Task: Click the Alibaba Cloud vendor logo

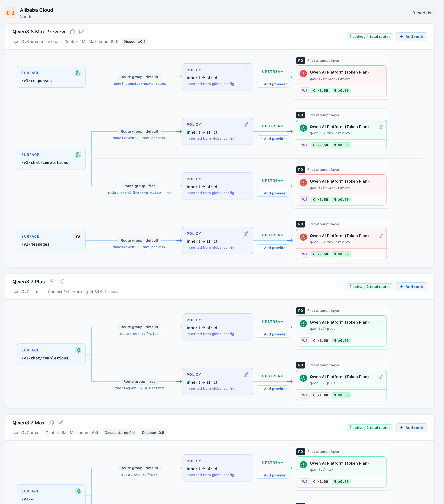Action: [11, 13]
